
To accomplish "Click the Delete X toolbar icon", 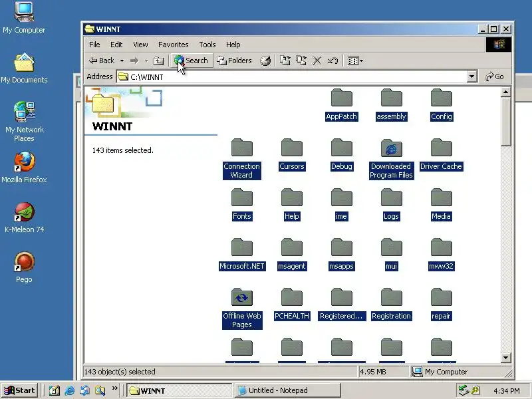I will [317, 61].
